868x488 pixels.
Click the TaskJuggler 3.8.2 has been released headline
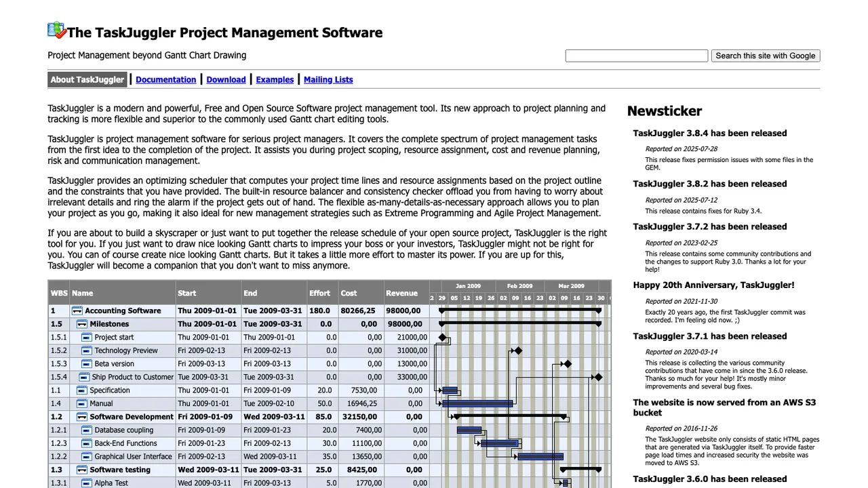coord(710,184)
